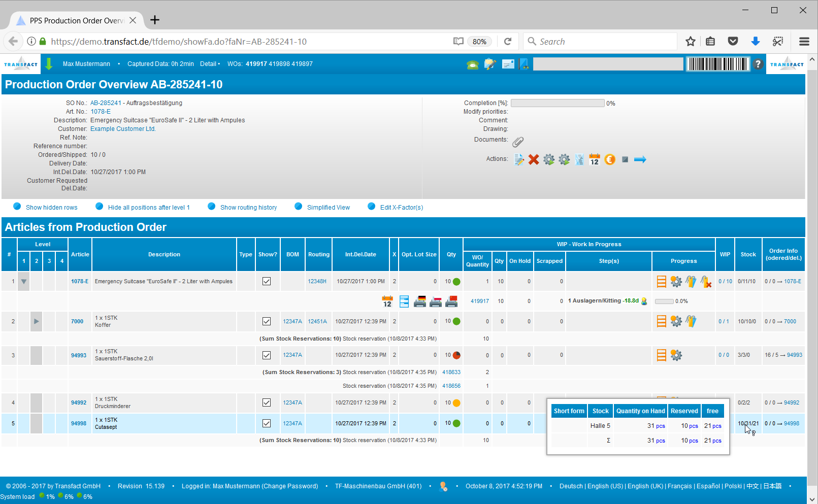Open help via question mark icon
The height and width of the screenshot is (504, 818).
pyautogui.click(x=758, y=64)
